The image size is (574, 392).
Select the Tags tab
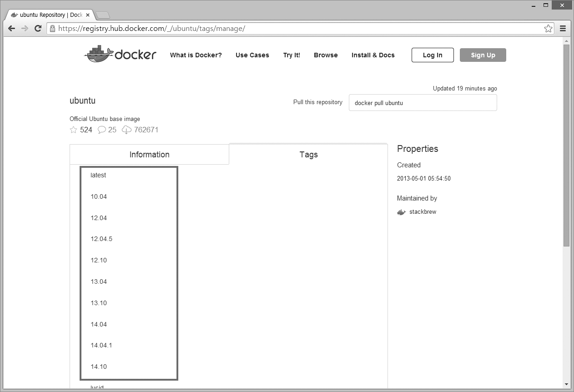308,155
